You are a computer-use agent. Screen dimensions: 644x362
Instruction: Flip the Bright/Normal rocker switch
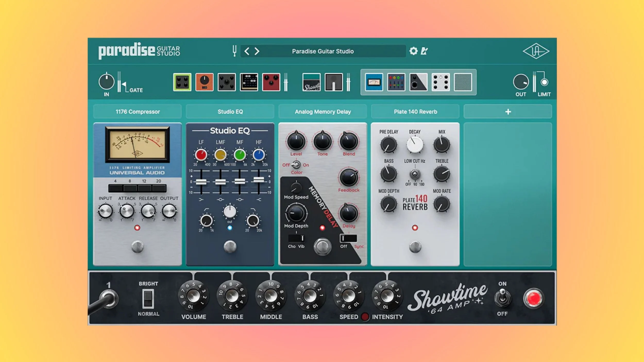pos(148,298)
